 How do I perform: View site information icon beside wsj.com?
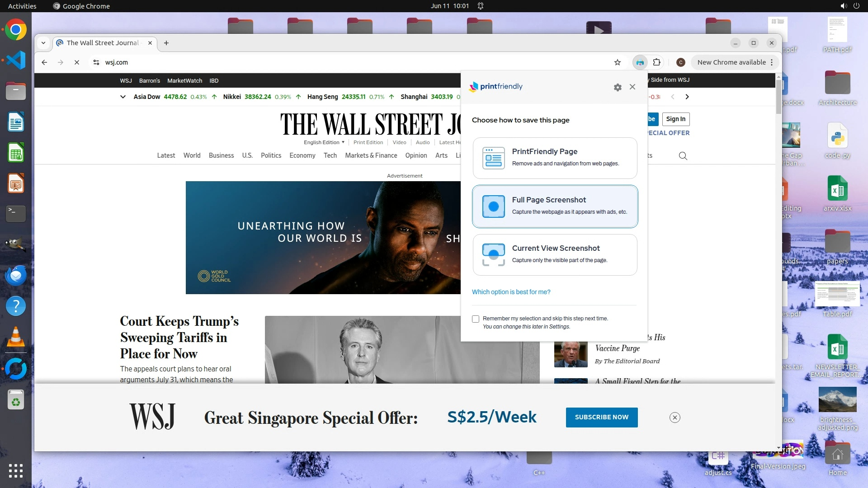pyautogui.click(x=96, y=62)
